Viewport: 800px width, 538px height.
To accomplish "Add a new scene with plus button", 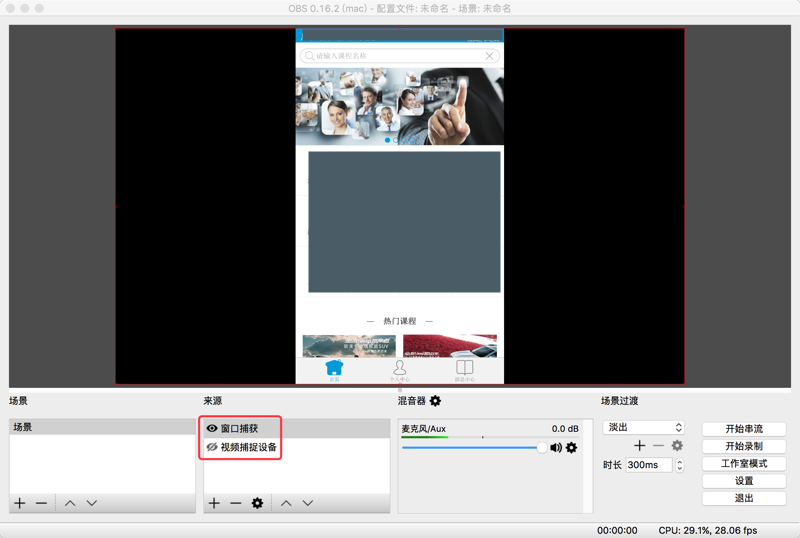I will tap(20, 503).
